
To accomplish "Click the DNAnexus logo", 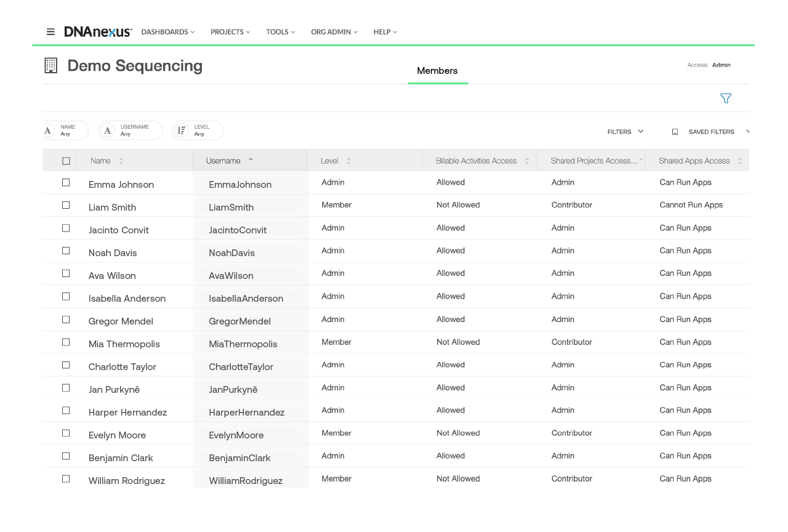I will point(98,32).
